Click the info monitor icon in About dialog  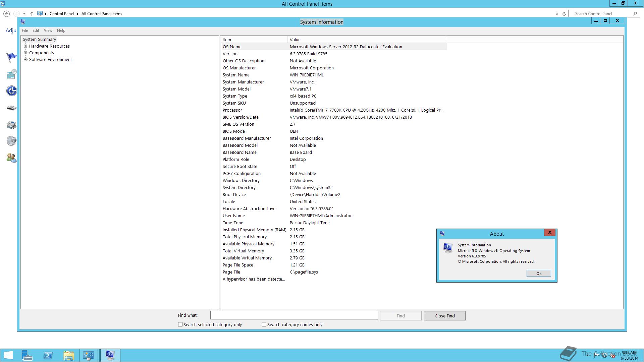(x=448, y=248)
